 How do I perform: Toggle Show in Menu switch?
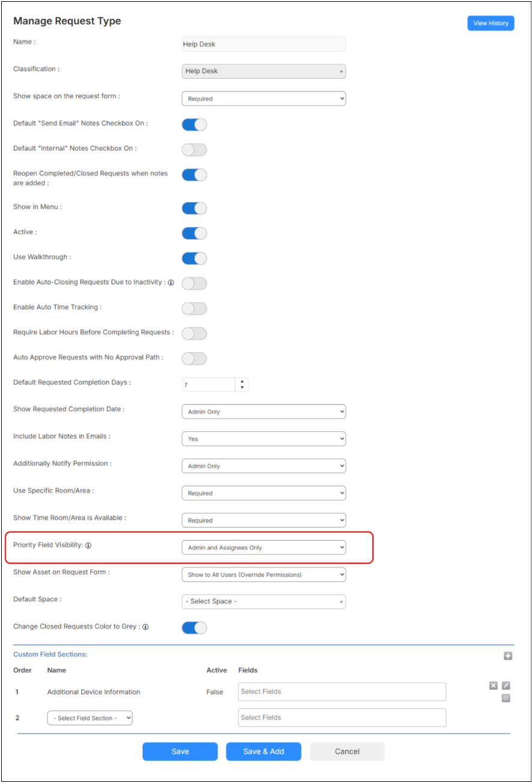194,208
